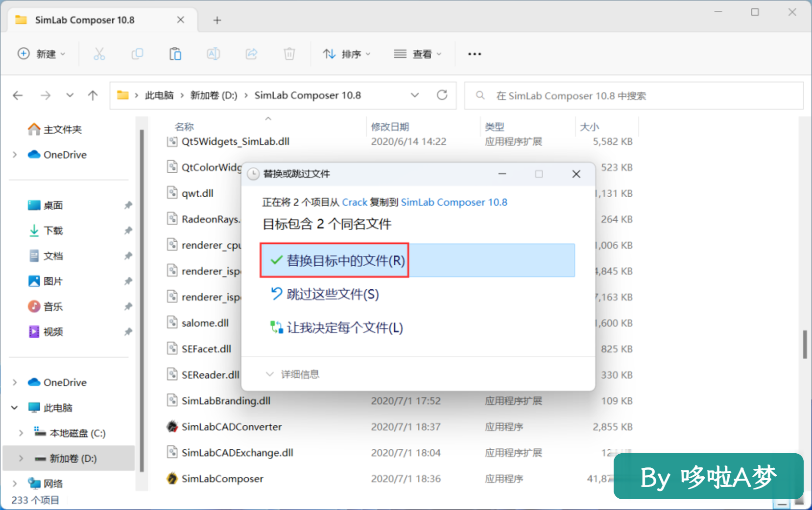This screenshot has height=510, width=812.
Task: Open 音乐 music in sidebar
Action: tap(46, 306)
